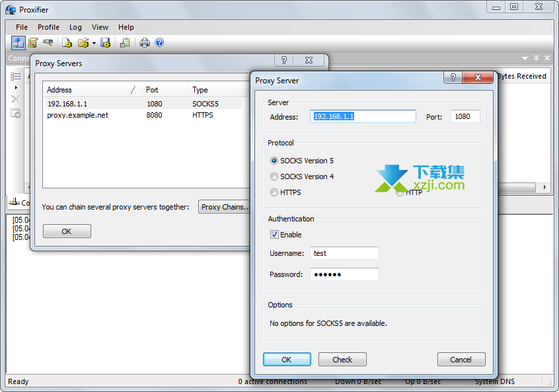
Task: Click the Down 0 B/sec status entry
Action: click(358, 381)
